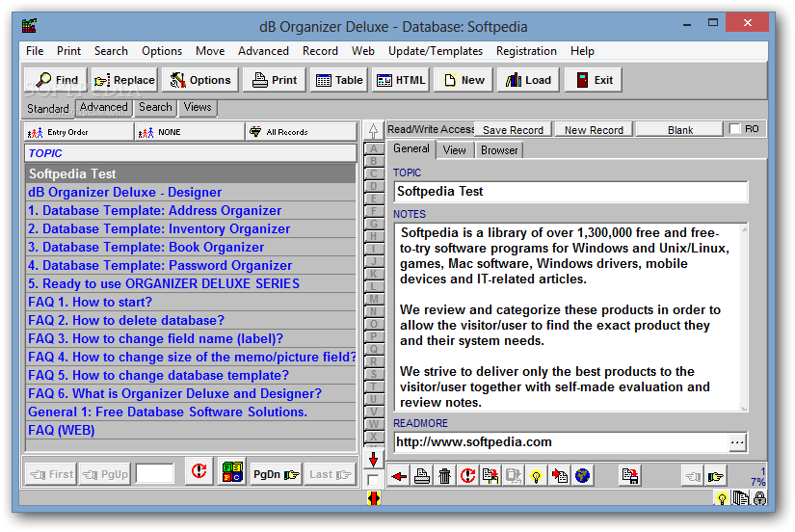Viewport: 795px width, 532px height.
Task: Click the red refresh icon in record toolbar
Action: click(467, 476)
